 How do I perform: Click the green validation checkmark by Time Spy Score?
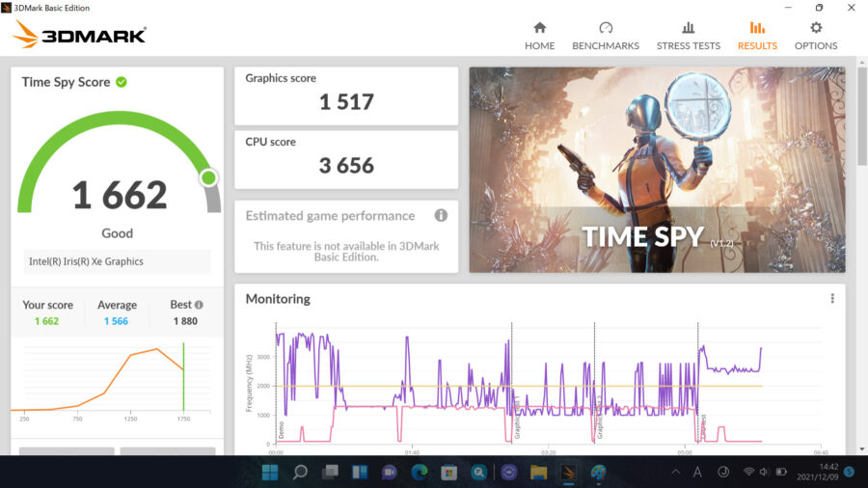tap(122, 83)
